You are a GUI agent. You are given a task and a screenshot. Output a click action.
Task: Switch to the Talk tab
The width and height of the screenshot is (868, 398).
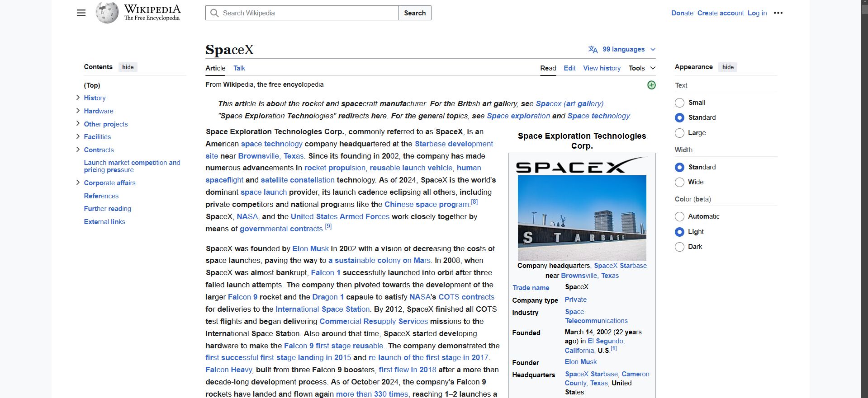point(239,68)
